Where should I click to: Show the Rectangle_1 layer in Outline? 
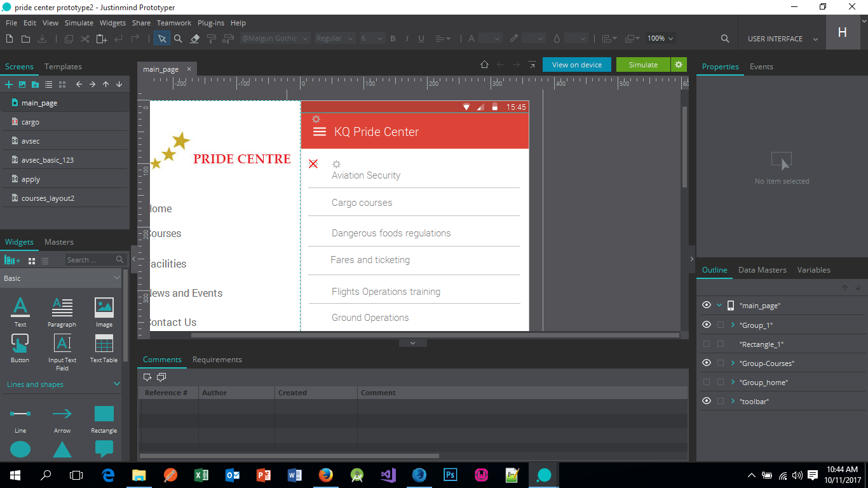pyautogui.click(x=707, y=344)
